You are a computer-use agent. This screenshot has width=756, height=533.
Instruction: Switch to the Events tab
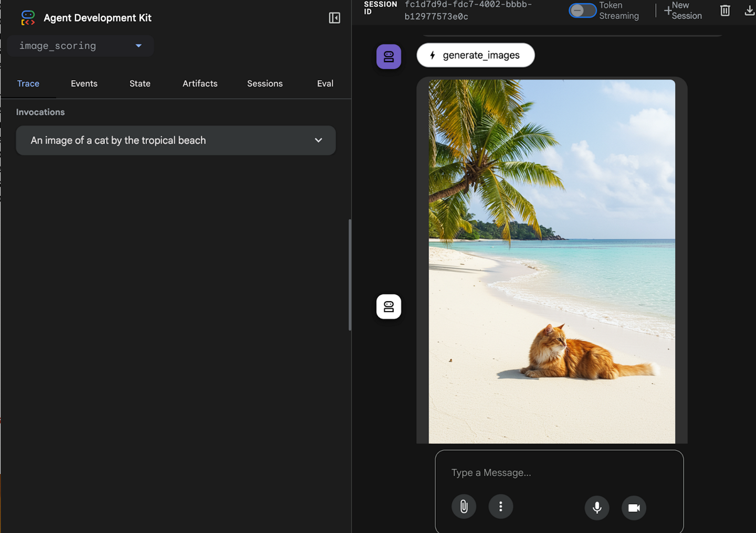(84, 83)
